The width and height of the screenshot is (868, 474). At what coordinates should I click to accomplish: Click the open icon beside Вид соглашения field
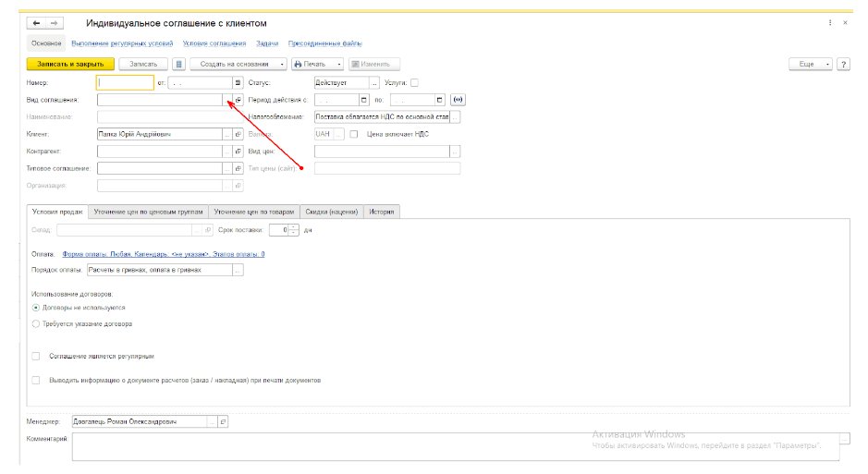(238, 100)
